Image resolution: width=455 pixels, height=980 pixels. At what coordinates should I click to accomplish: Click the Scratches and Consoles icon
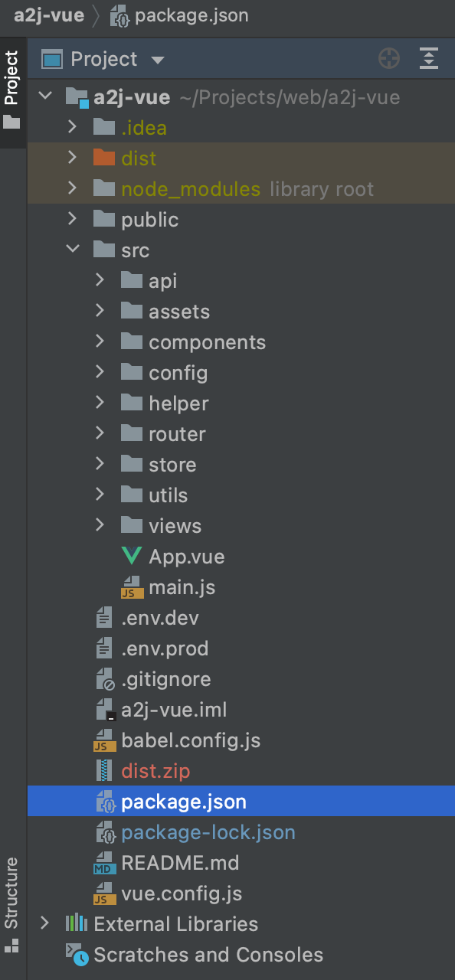77,955
